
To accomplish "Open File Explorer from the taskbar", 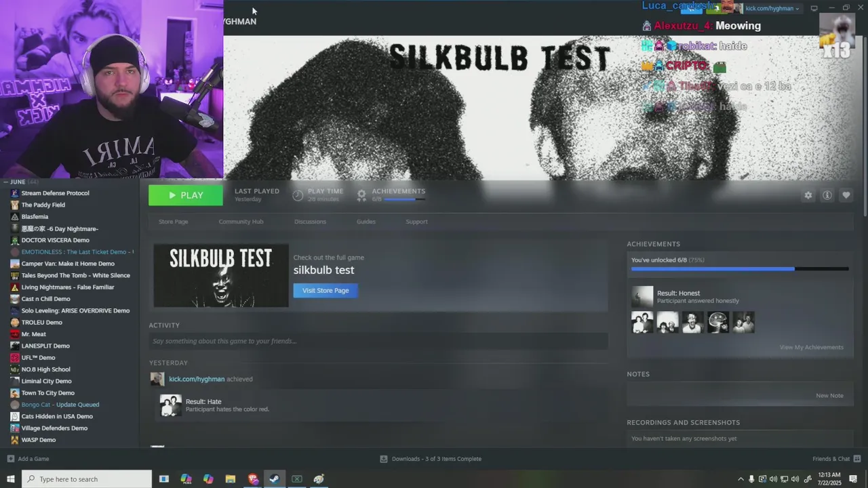I will tap(231, 479).
